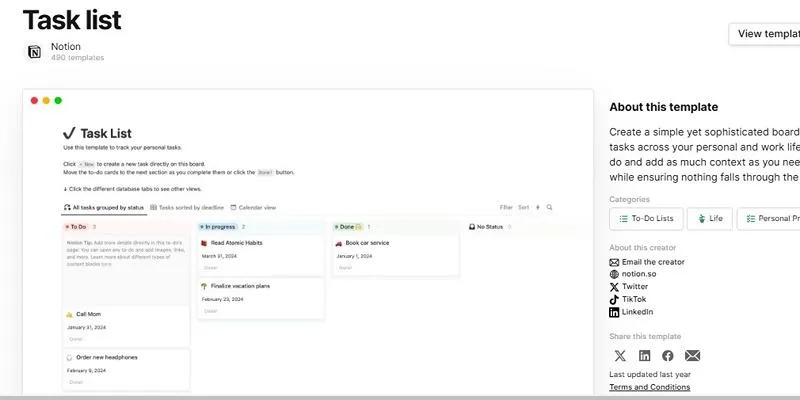The height and width of the screenshot is (400, 800).
Task: Click the Notion logo icon under the title
Action: (x=35, y=52)
